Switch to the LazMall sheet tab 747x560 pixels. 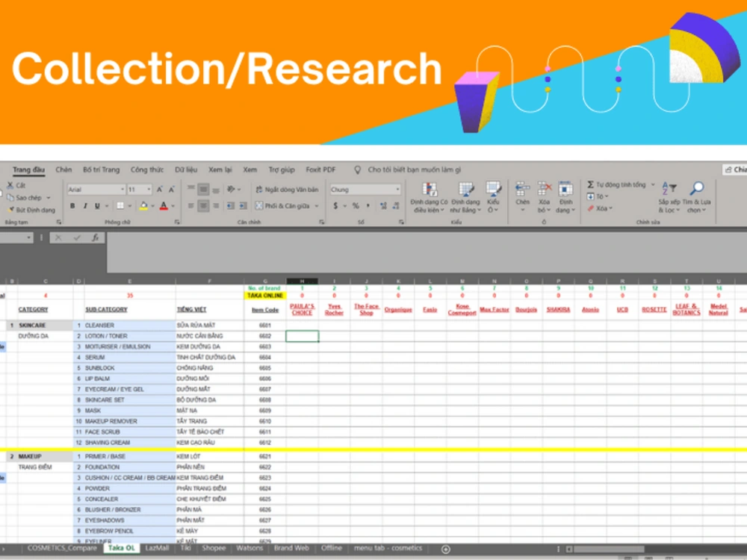click(x=157, y=548)
